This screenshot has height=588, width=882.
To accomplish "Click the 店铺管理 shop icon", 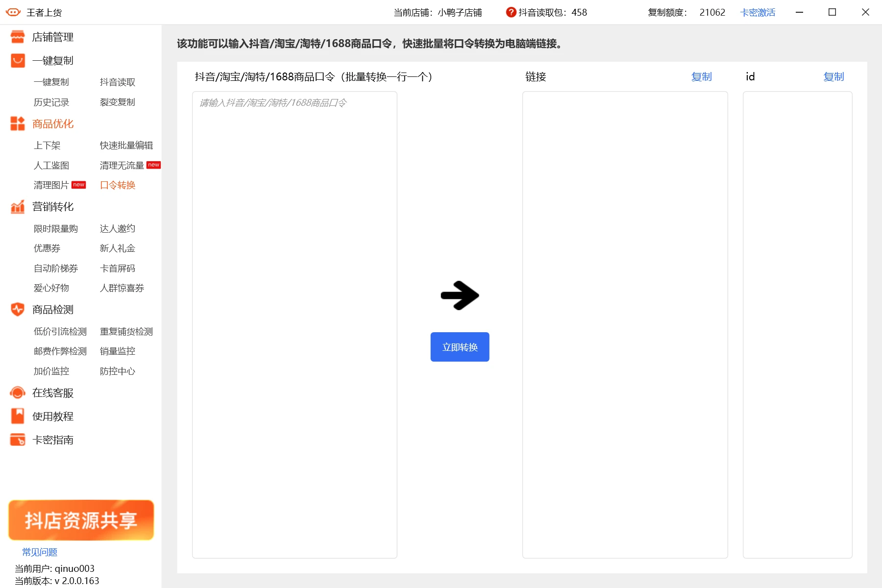I will [x=18, y=37].
